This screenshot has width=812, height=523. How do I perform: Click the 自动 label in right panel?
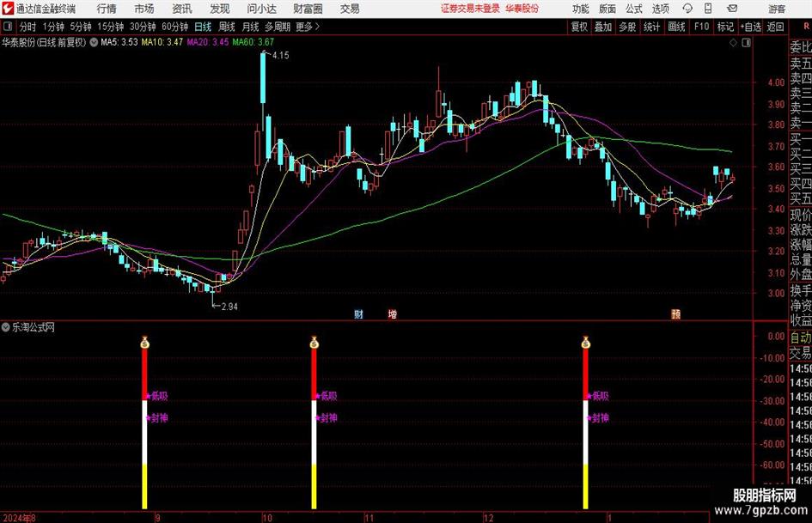pos(801,338)
